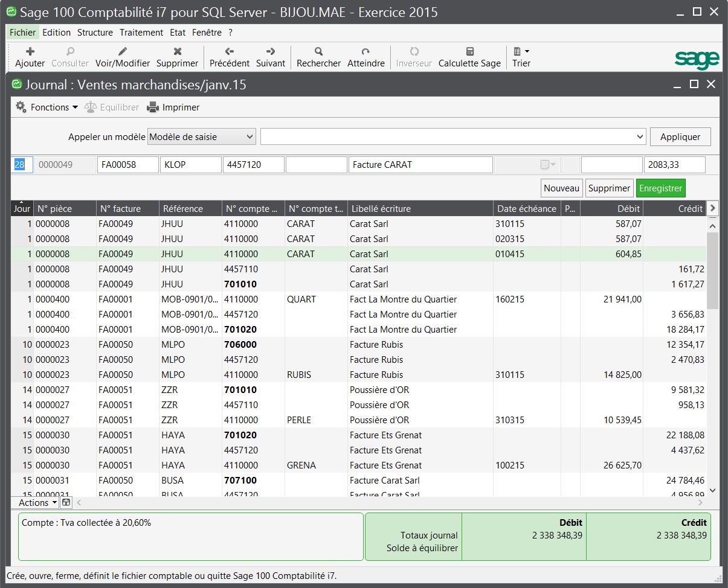Sort by N° pièce column header
The width and height of the screenshot is (728, 588).
pos(65,208)
